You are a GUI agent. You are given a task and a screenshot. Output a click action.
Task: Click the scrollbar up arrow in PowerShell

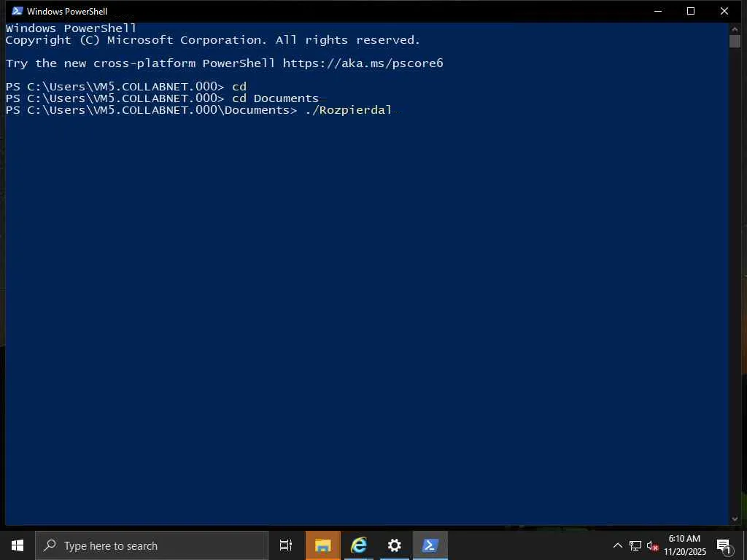[x=735, y=28]
